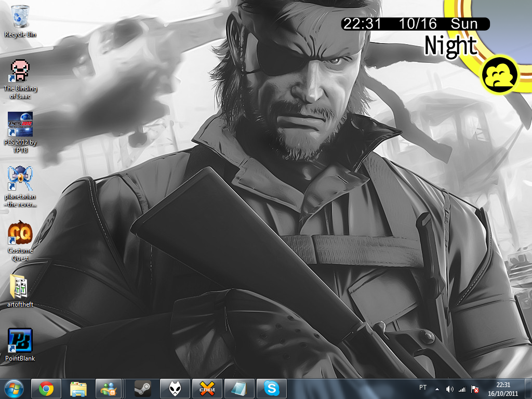
Task: Show hidden system tray icons
Action: pos(437,390)
